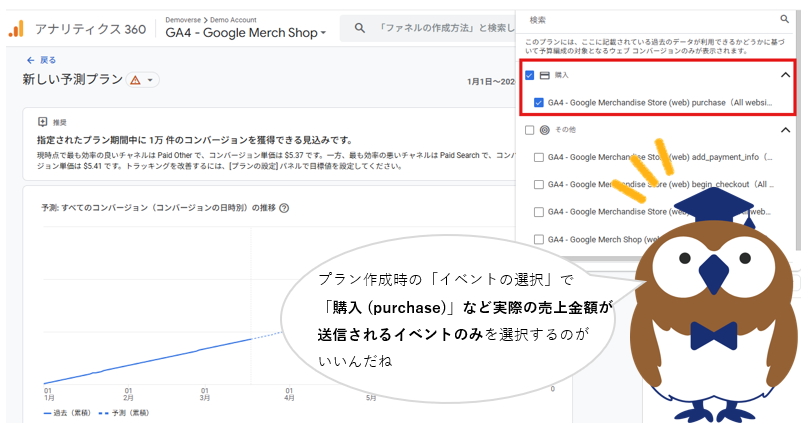
Task: Collapse the その他 section chevron
Action: 785,130
